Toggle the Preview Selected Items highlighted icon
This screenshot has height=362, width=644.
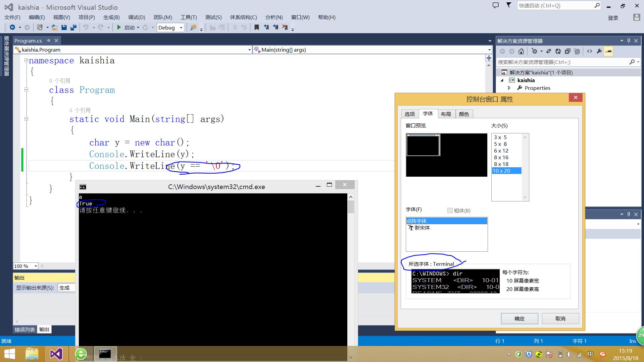click(608, 51)
